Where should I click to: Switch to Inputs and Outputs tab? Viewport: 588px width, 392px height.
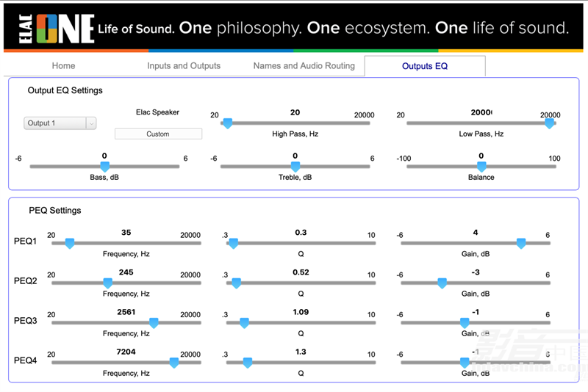[x=184, y=66]
